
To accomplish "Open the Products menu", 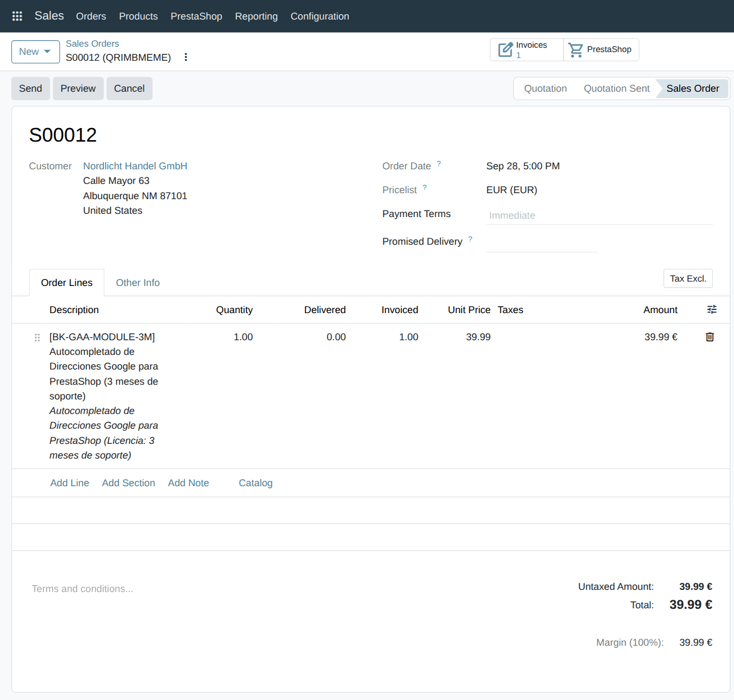I will 138,16.
